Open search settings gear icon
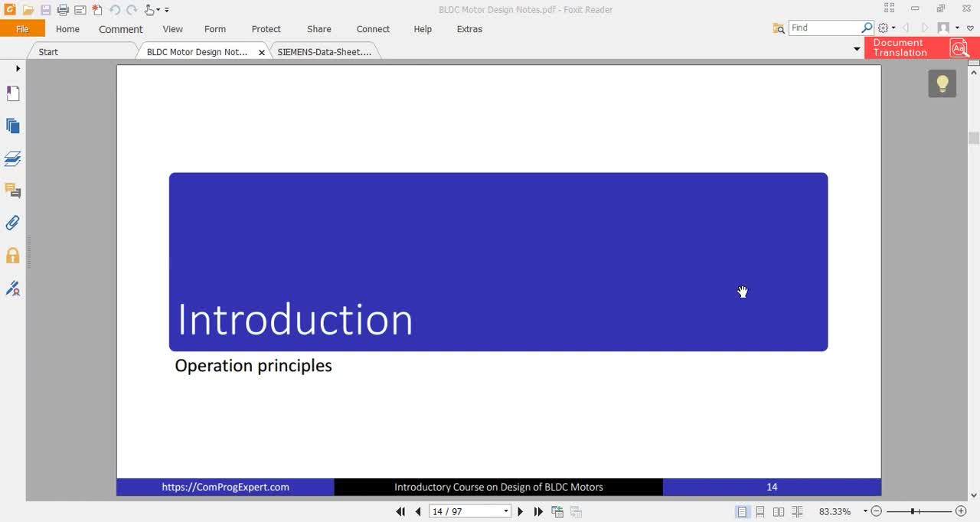Viewport: 980px width, 522px height. 883,28
